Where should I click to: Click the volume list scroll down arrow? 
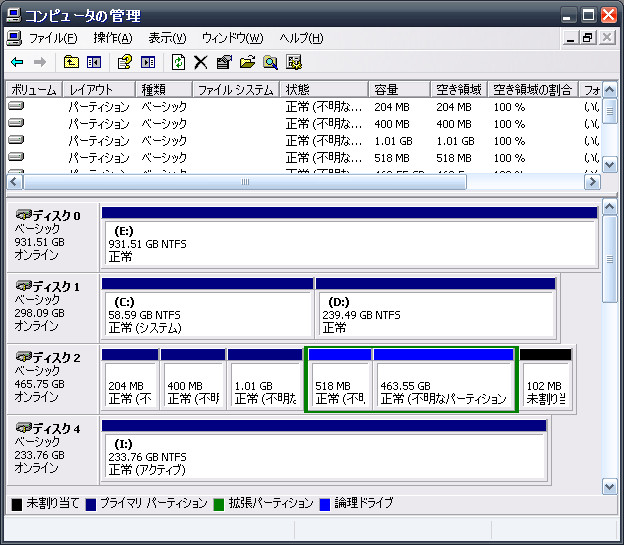[x=610, y=164]
